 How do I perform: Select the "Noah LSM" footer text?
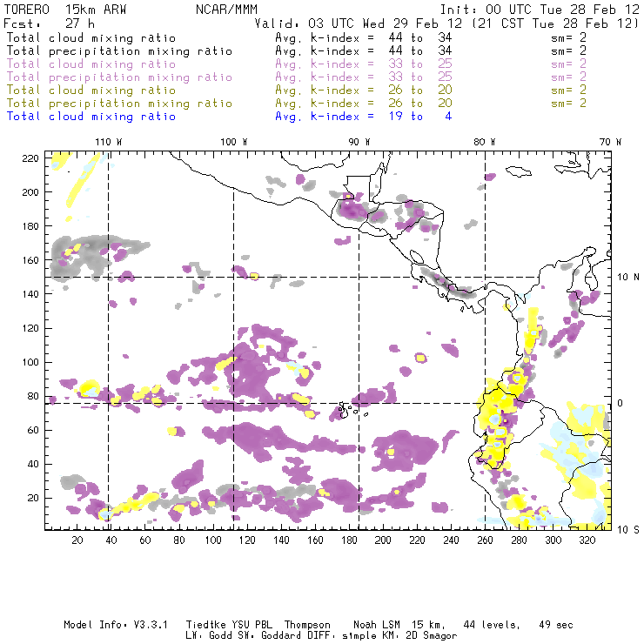pyautogui.click(x=377, y=625)
